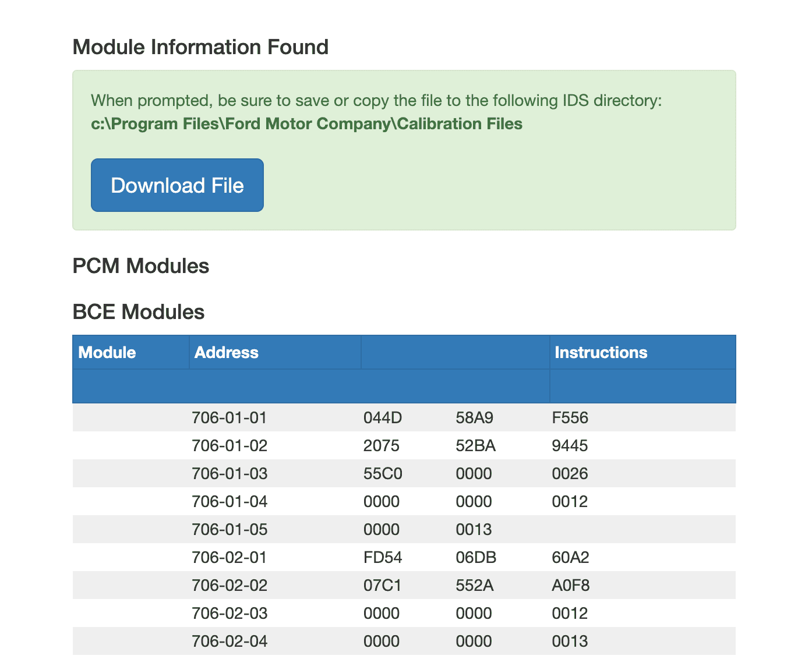Click value 0012 in row 706-01-04

click(x=570, y=501)
